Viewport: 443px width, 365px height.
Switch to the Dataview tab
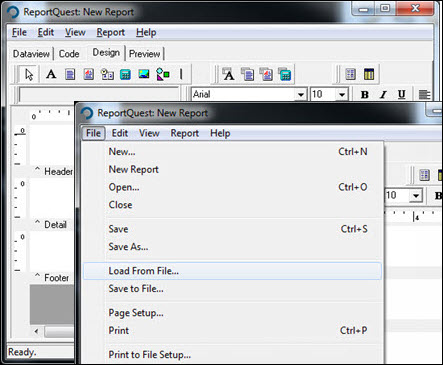point(31,54)
